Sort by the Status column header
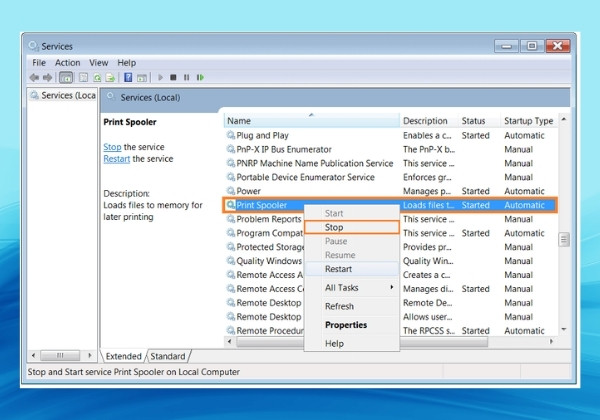 [479, 121]
